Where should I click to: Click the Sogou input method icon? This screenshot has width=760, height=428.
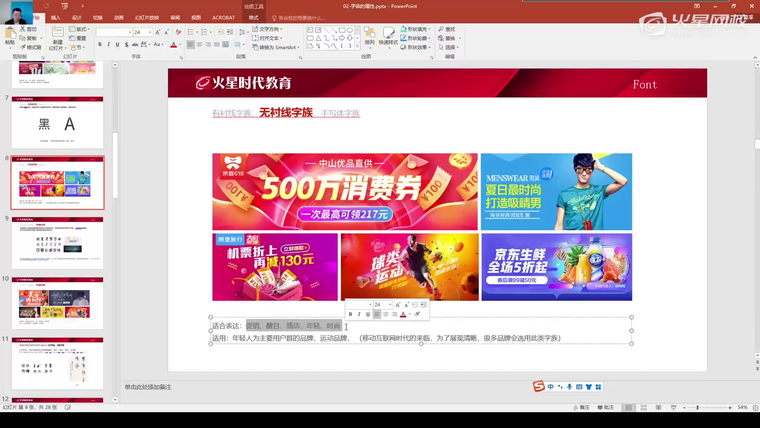(x=538, y=387)
